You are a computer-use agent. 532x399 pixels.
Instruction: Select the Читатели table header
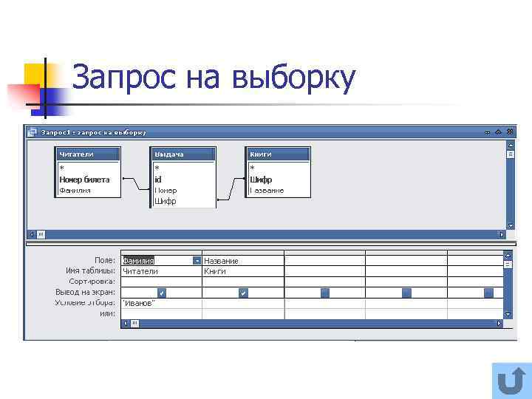[87, 154]
